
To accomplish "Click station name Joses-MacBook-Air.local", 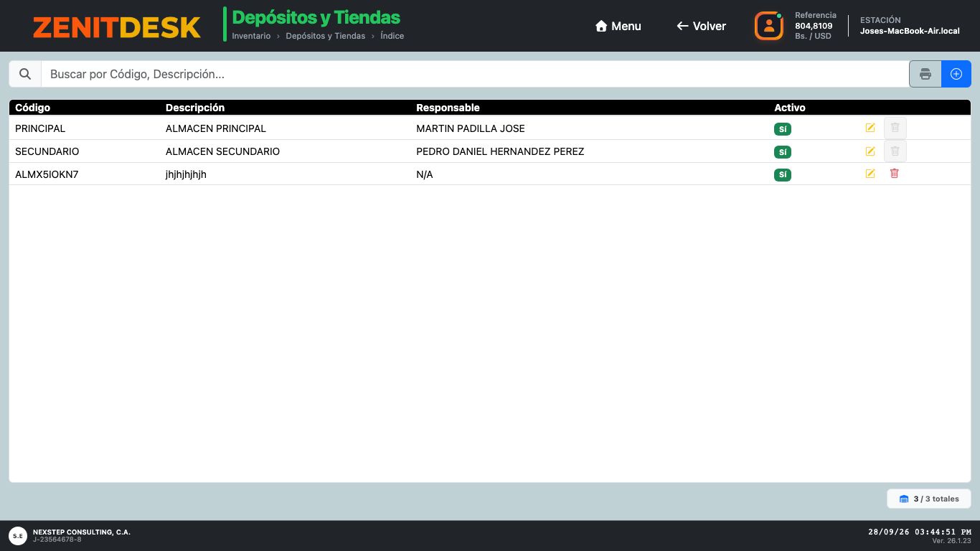I will [x=910, y=31].
